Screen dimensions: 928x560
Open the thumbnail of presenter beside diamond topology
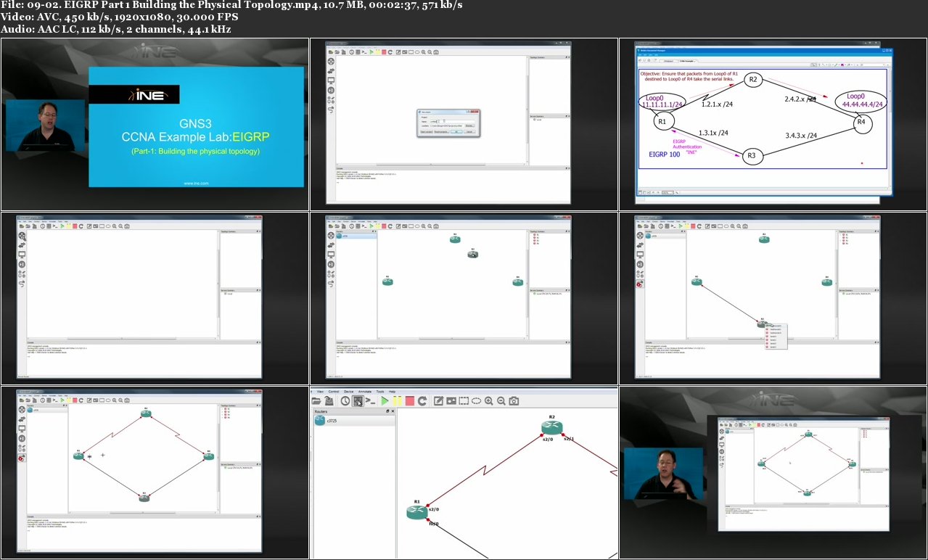[773, 472]
